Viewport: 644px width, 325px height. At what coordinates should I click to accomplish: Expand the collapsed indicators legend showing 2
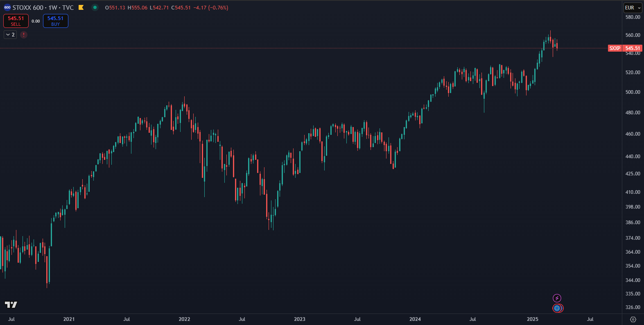tap(10, 35)
